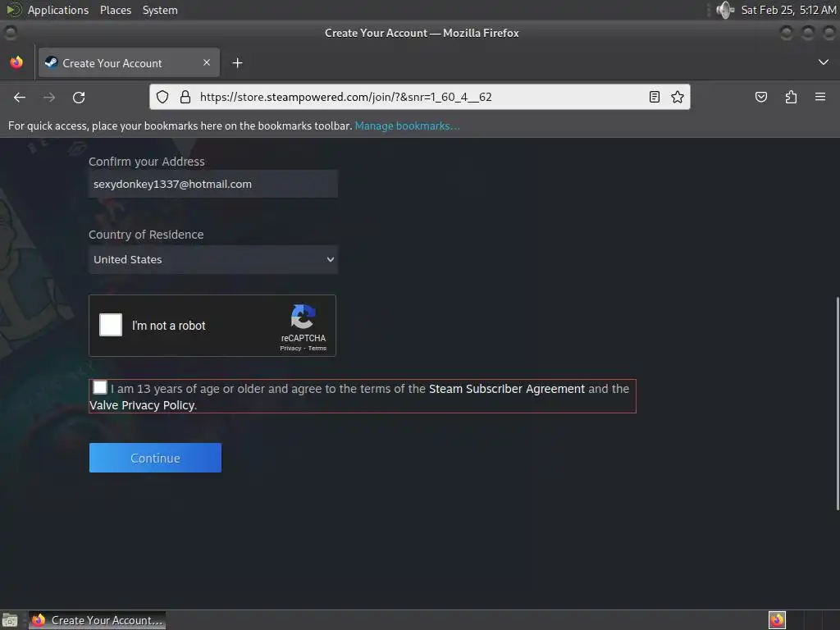Click the show desktop icon in bottom panel
The image size is (840, 630).
coord(10,620)
